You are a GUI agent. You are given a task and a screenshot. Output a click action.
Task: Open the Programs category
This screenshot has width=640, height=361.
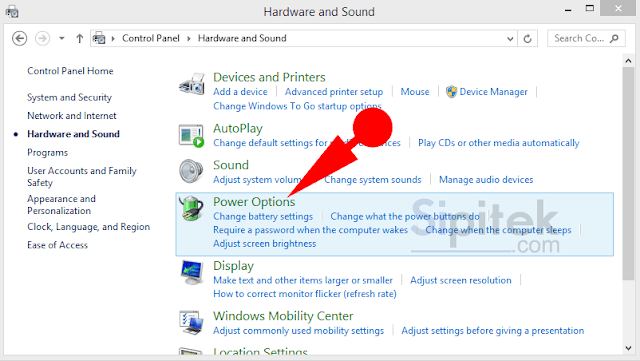click(47, 153)
